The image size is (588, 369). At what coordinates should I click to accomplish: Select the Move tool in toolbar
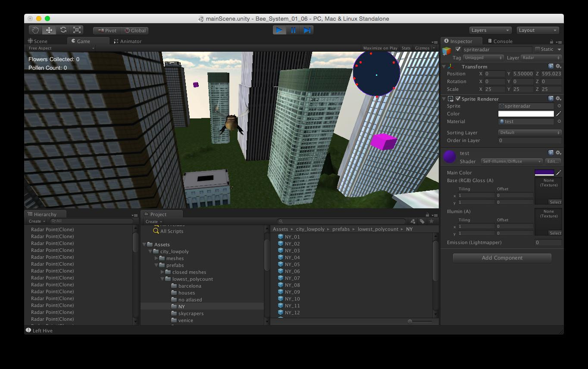pyautogui.click(x=49, y=30)
